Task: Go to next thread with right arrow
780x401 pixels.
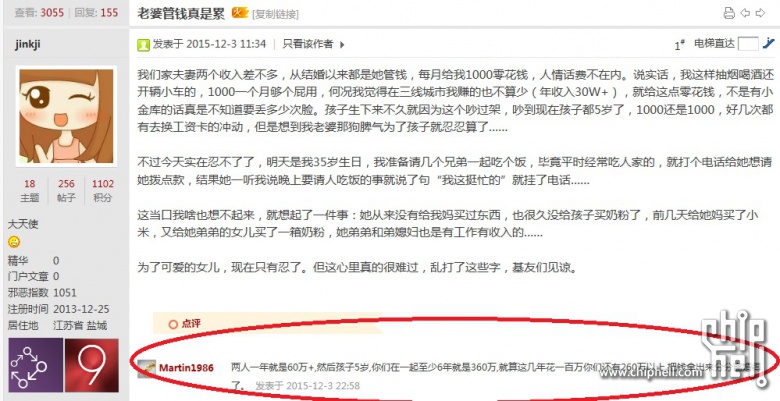Action: 760,13
